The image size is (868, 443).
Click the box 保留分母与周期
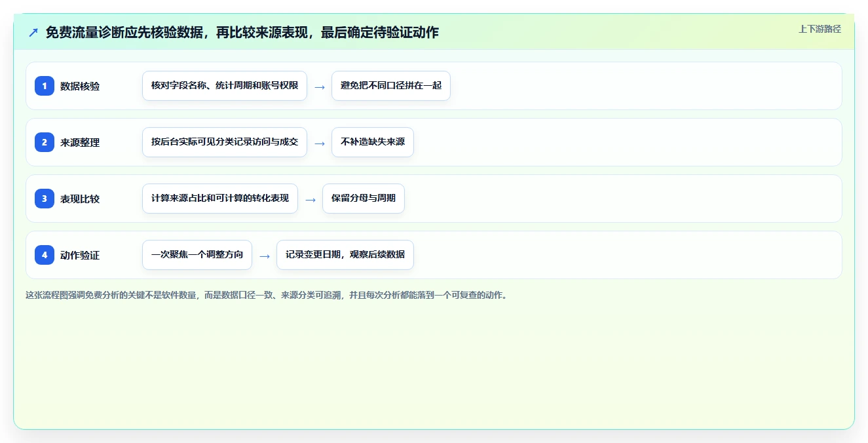click(x=364, y=199)
